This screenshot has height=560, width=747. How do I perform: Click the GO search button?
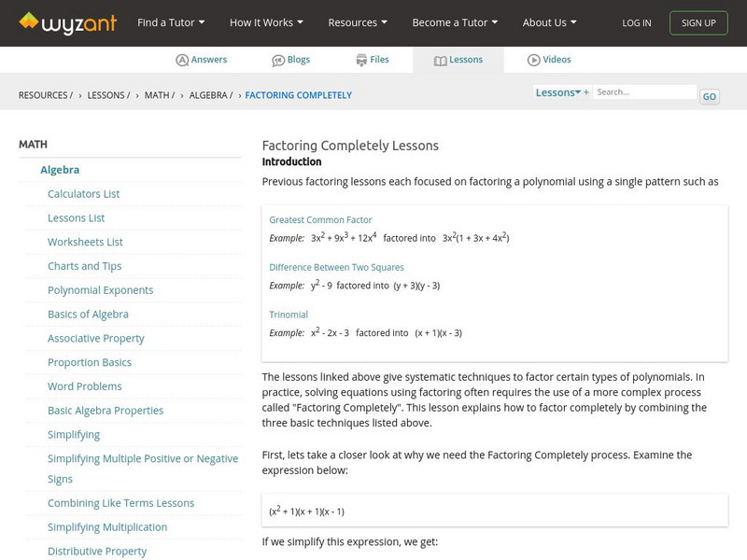tap(710, 96)
